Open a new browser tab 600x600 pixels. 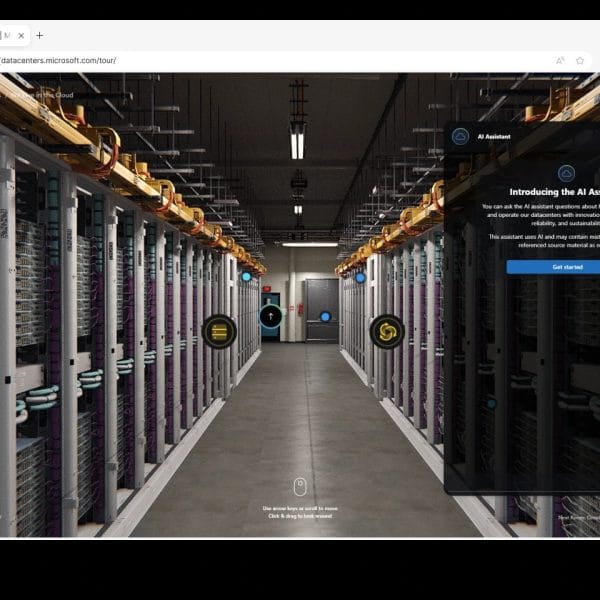tap(40, 36)
